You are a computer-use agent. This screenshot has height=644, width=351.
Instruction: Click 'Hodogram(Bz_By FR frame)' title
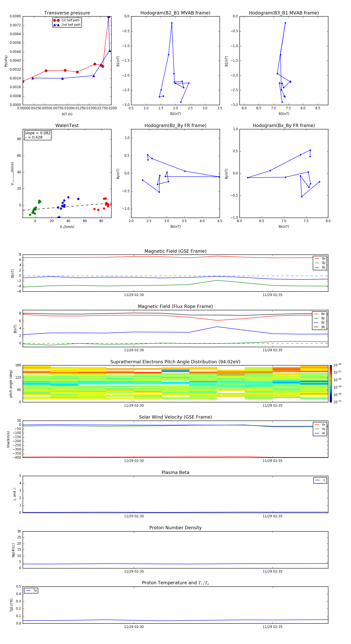[175, 125]
